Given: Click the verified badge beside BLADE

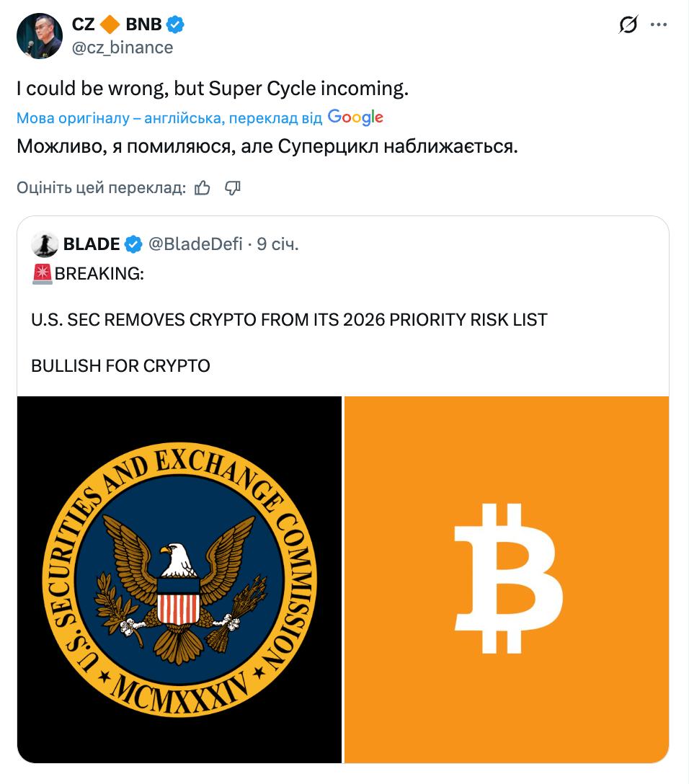Looking at the screenshot, I should (134, 245).
